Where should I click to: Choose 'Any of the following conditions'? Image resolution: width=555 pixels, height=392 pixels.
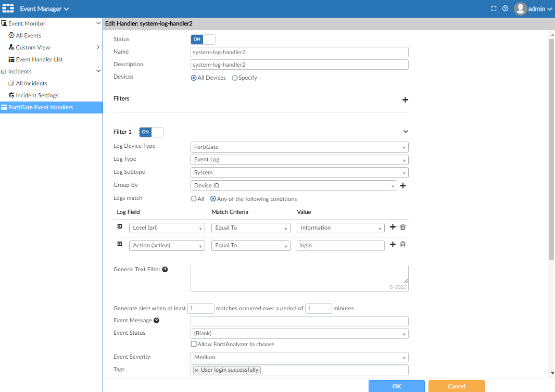(x=213, y=199)
